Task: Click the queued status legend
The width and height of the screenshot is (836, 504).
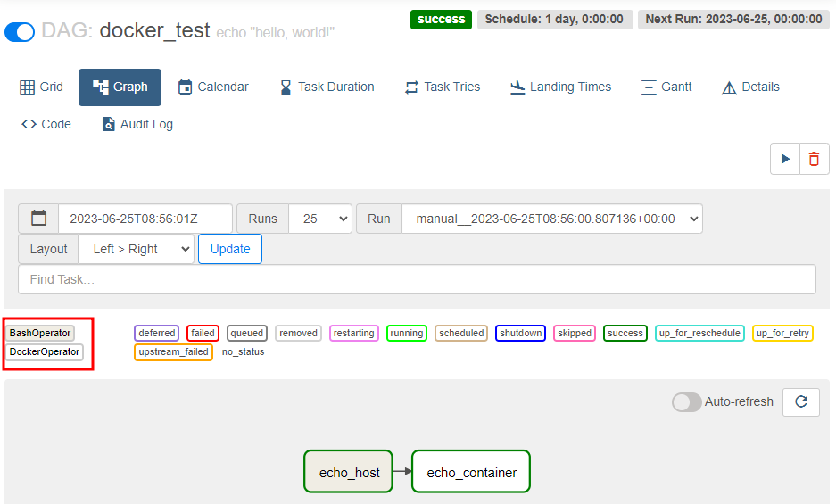Action: (x=247, y=333)
